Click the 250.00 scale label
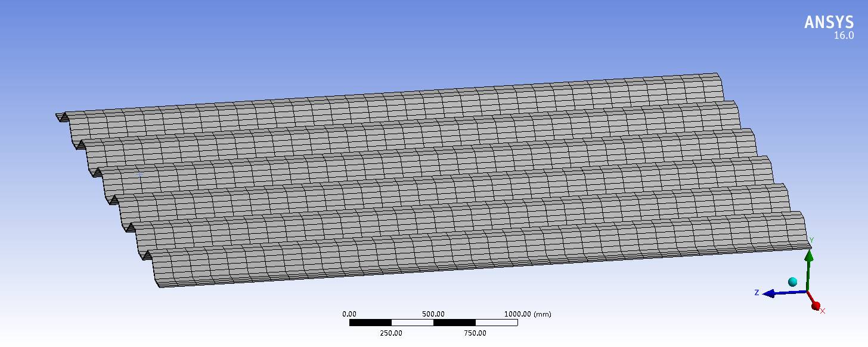The image size is (868, 347). pos(391,333)
